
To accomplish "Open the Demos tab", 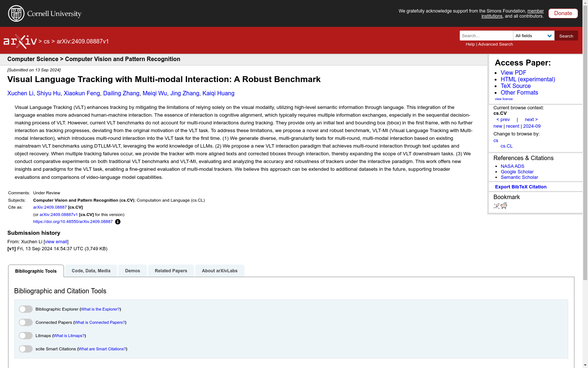I will 132,270.
